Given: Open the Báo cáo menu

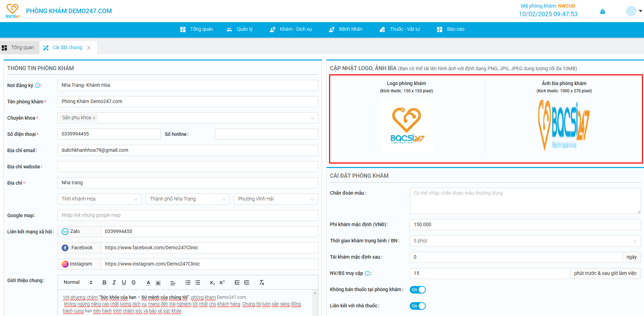Looking at the screenshot, I should (x=451, y=29).
